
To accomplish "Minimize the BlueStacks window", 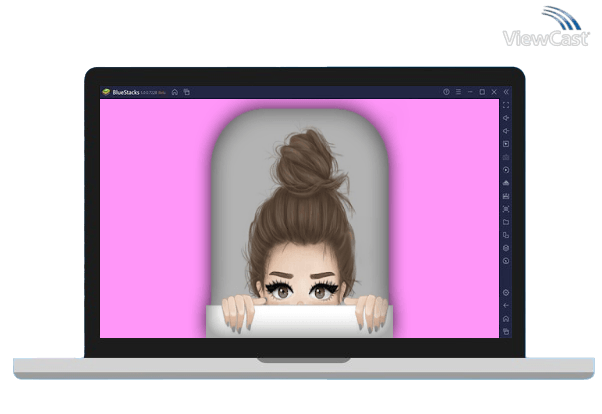I will pos(470,92).
